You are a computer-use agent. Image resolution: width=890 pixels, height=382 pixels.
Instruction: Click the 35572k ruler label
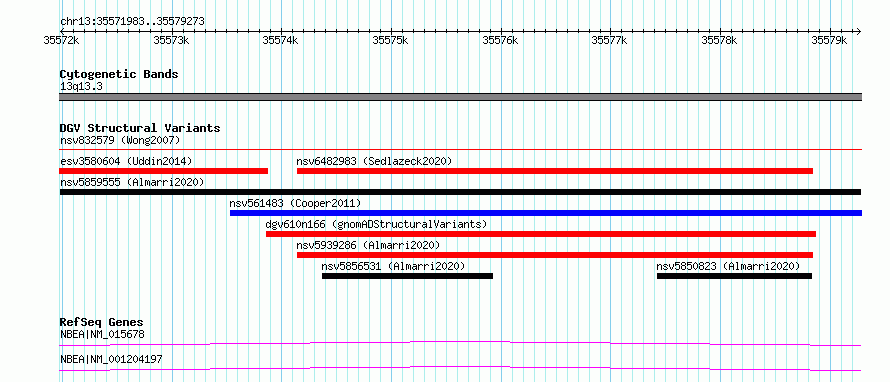(x=61, y=40)
